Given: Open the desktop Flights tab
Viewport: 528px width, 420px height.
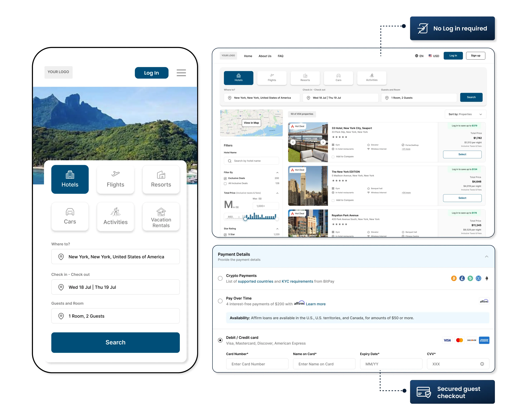Looking at the screenshot, I should pyautogui.click(x=272, y=78).
